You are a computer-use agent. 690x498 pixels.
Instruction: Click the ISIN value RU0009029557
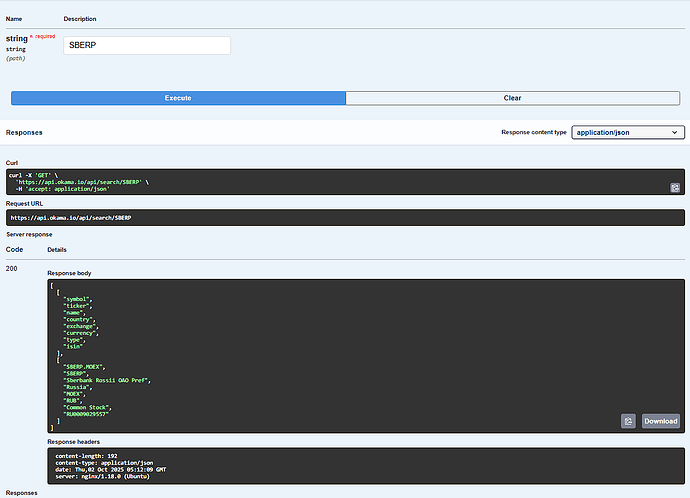pyautogui.click(x=88, y=413)
